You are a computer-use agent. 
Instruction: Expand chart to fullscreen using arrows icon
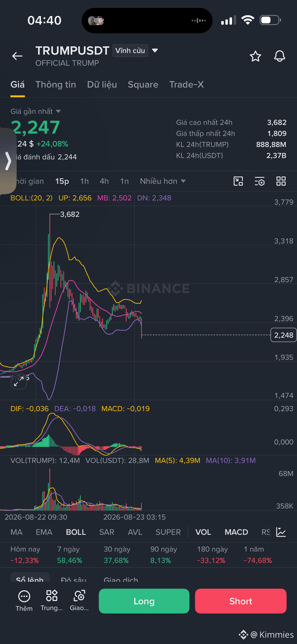19,382
